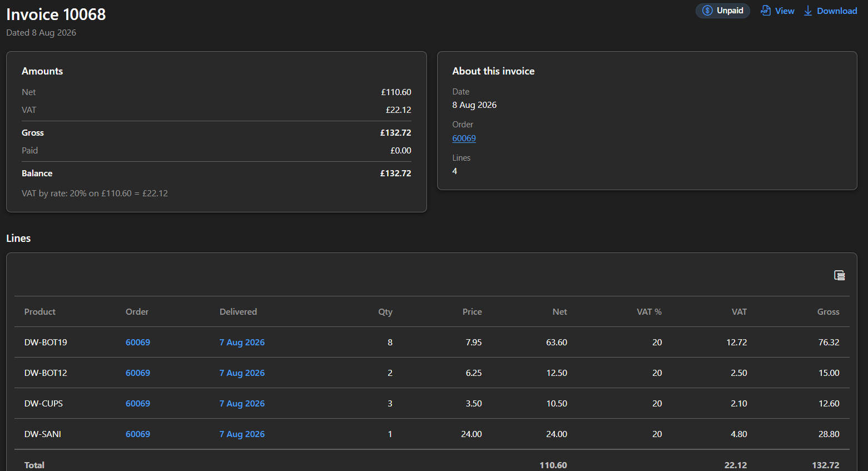Click the VAT by rate summary text
Screen dimensions: 868x471
(95, 193)
